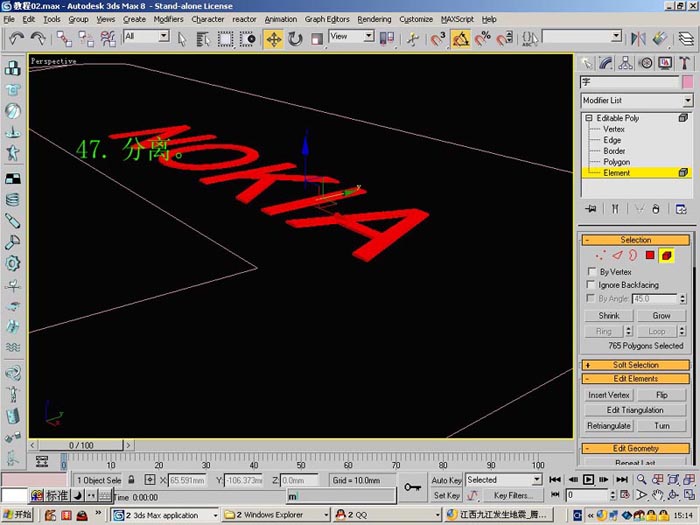Click the Flip button

click(662, 395)
